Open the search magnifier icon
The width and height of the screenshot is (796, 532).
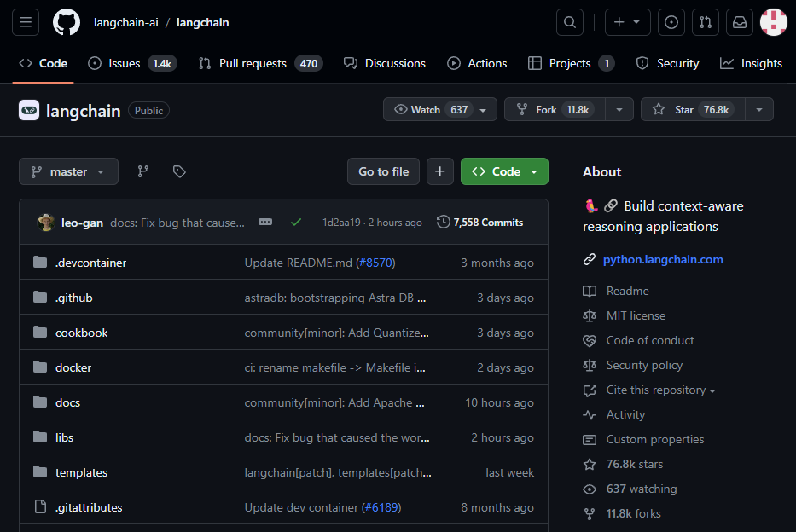tap(570, 22)
